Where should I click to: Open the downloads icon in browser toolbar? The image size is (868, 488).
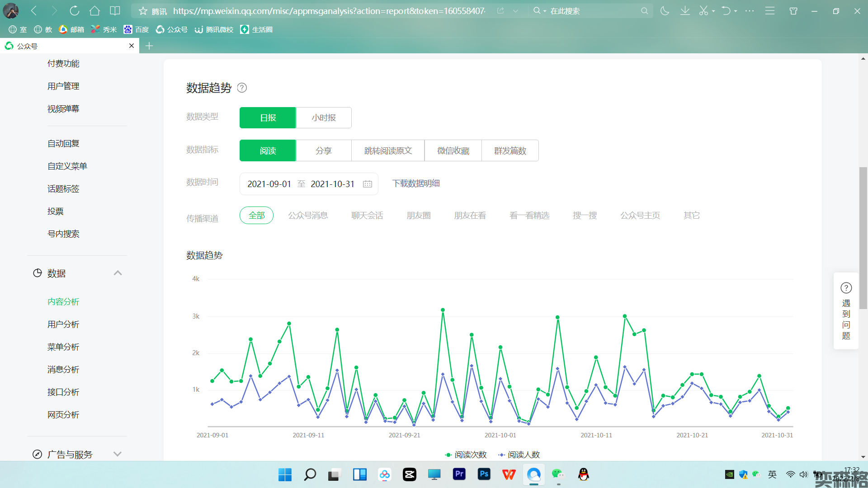[x=685, y=11]
